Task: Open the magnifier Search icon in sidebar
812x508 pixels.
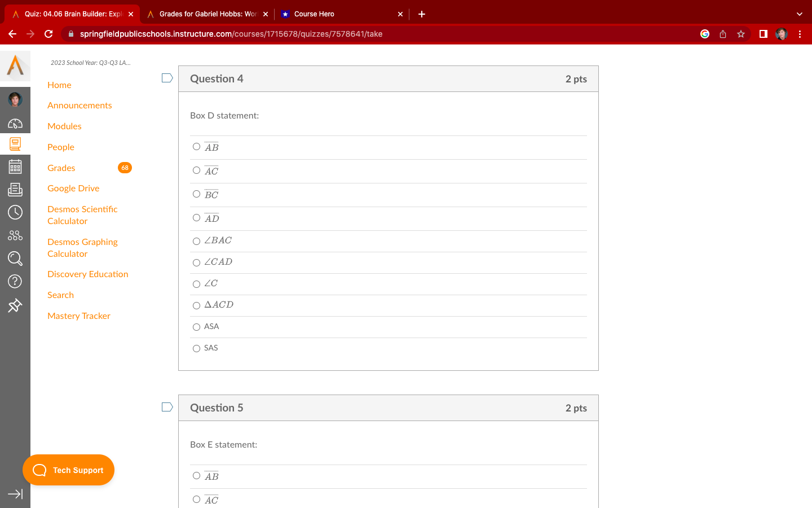Action: pyautogui.click(x=15, y=259)
